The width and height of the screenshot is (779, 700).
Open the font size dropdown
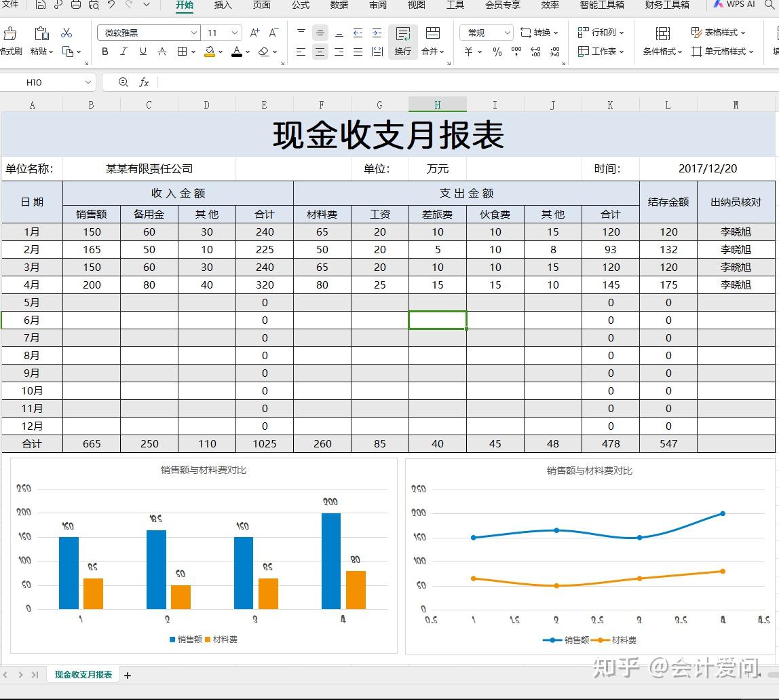235,33
